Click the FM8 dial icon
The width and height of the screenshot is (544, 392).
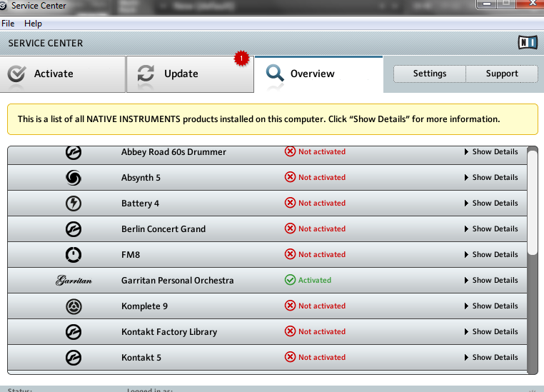tap(74, 255)
